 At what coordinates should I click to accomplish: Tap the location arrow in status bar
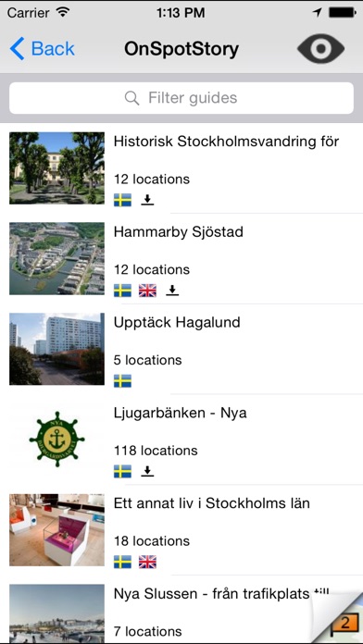pyautogui.click(x=317, y=13)
